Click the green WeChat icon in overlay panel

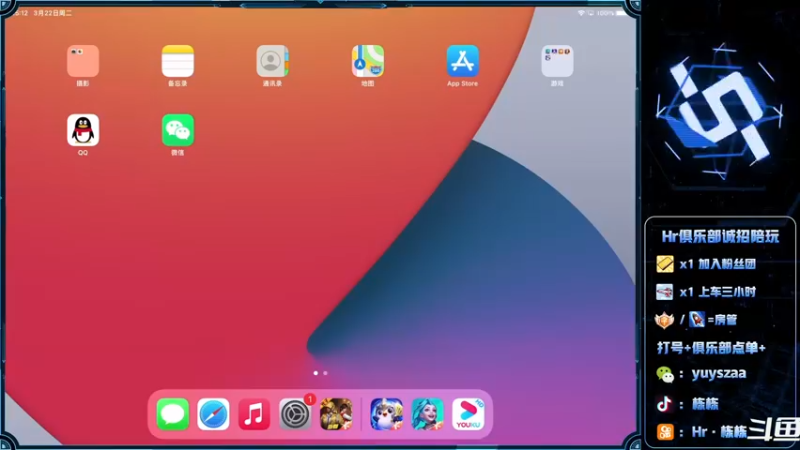point(665,374)
